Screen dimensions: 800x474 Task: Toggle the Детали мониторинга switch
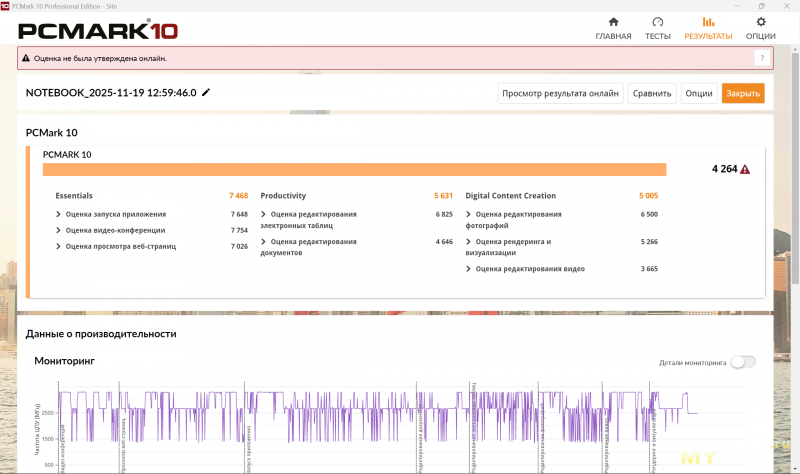click(x=743, y=362)
